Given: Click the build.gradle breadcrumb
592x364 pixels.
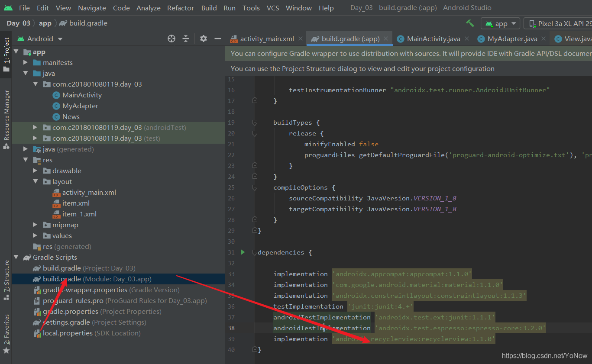Looking at the screenshot, I should pyautogui.click(x=84, y=23).
